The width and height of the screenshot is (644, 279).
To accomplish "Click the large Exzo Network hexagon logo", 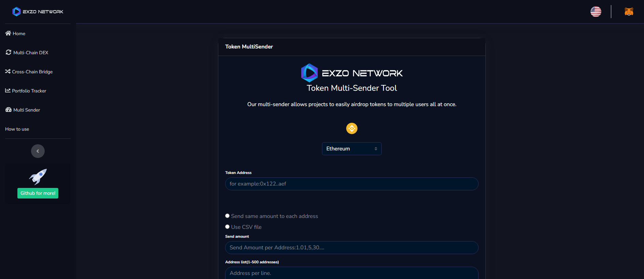I will click(309, 73).
